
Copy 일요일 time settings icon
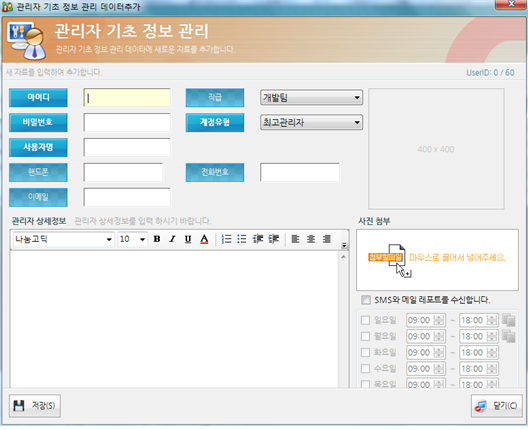click(x=508, y=320)
